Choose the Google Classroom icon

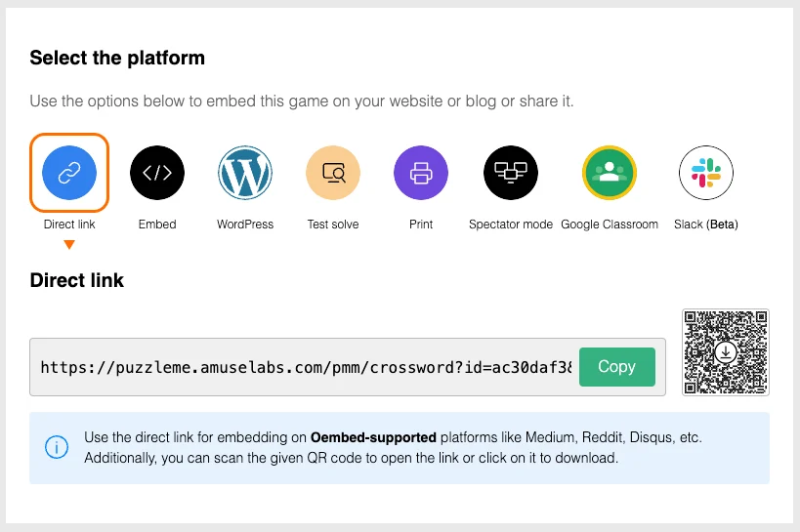610,173
